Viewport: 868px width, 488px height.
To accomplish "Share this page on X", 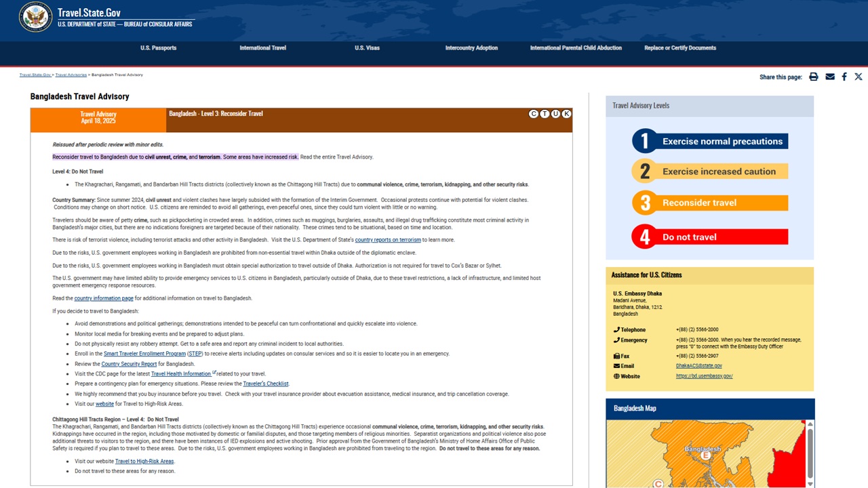I will pos(859,77).
